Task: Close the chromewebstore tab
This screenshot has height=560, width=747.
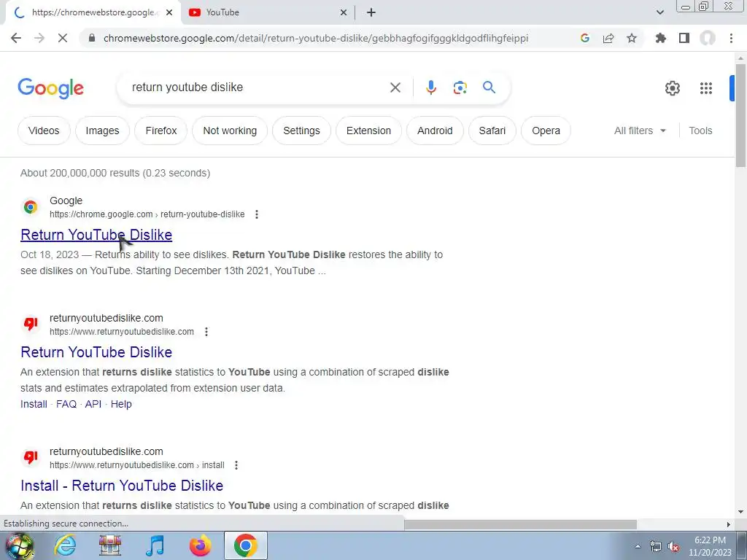Action: pyautogui.click(x=169, y=12)
